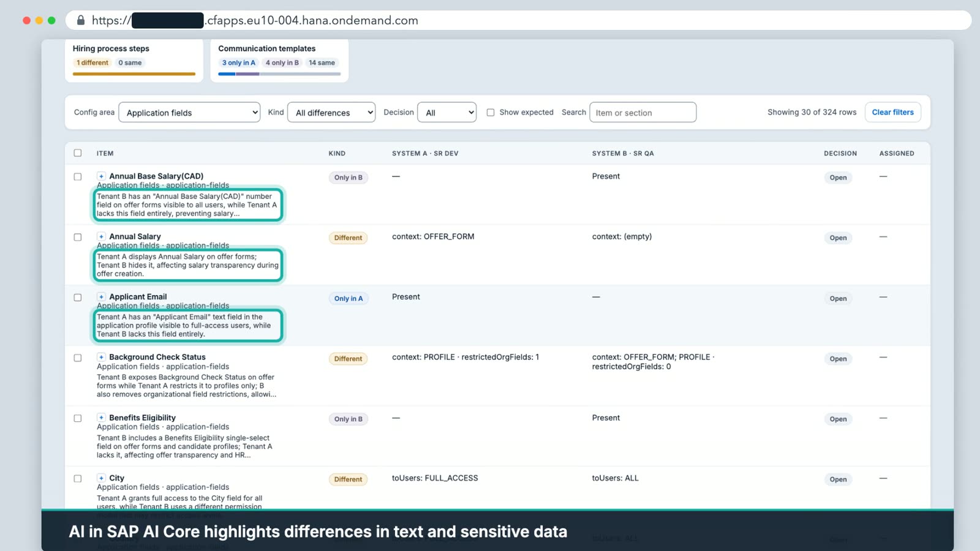Click the Open decision for Benefits Eligibility
The image size is (980, 551).
[839, 419]
